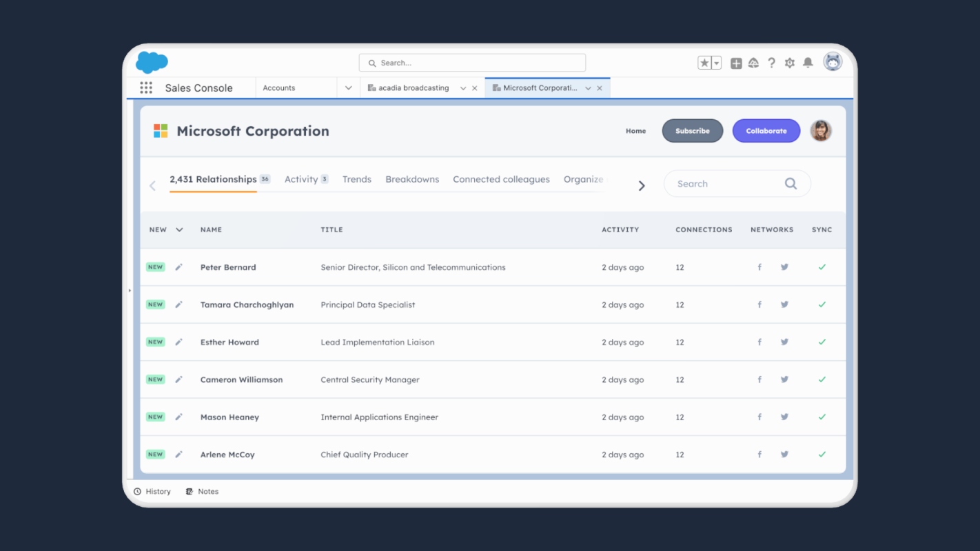Click the user photo avatar beside Collaborate
The height and width of the screenshot is (551, 980).
pyautogui.click(x=821, y=130)
